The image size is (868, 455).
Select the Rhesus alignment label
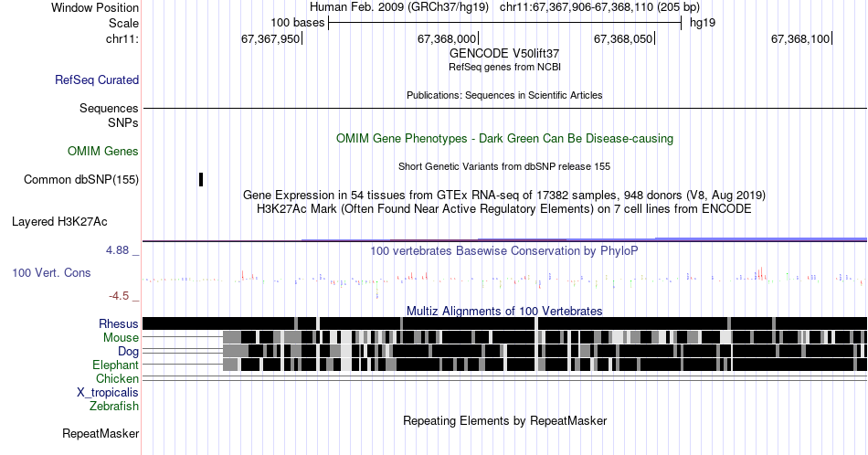point(119,323)
